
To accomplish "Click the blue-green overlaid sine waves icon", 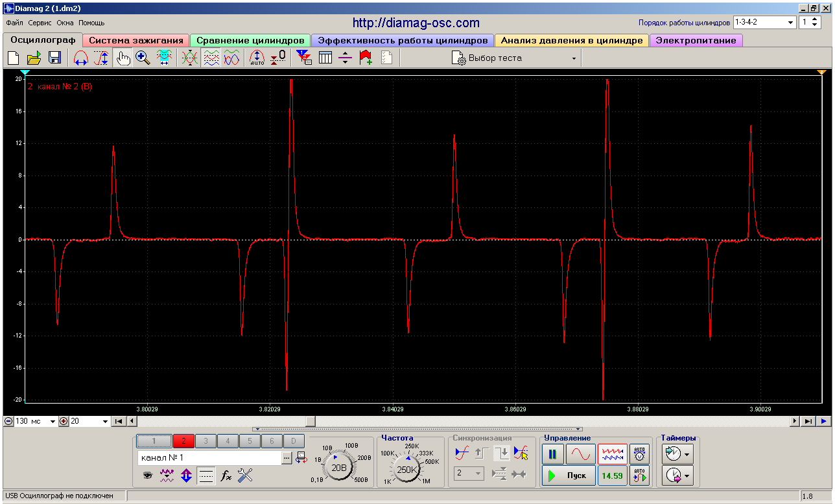I will coord(231,58).
